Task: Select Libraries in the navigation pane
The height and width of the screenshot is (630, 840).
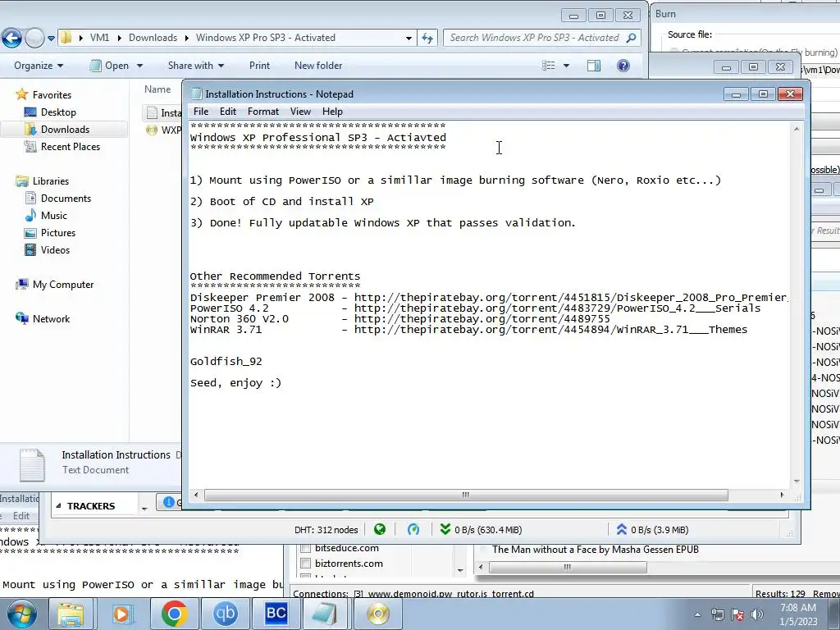Action: 50,181
